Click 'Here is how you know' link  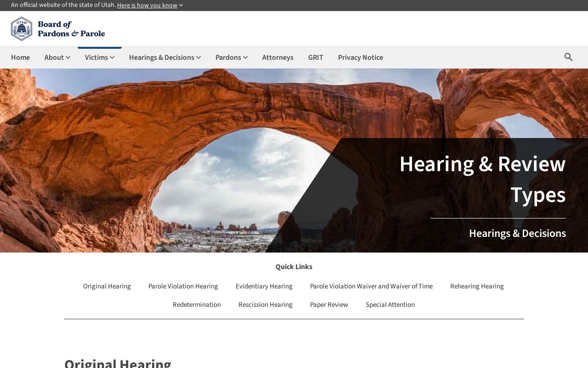(147, 6)
